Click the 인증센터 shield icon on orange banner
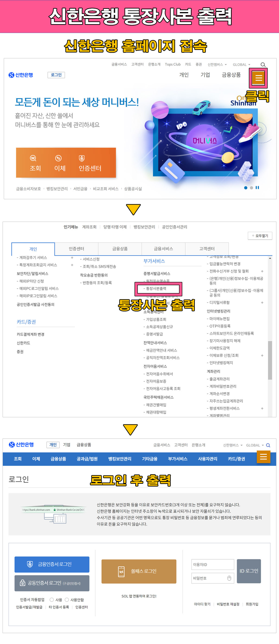Viewport: 279px width, 644px height. coord(82,158)
